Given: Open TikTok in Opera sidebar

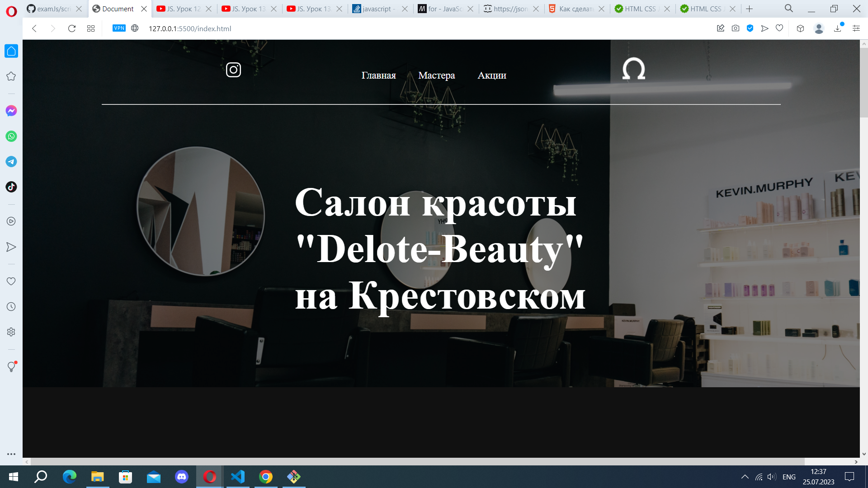Looking at the screenshot, I should coord(11,187).
